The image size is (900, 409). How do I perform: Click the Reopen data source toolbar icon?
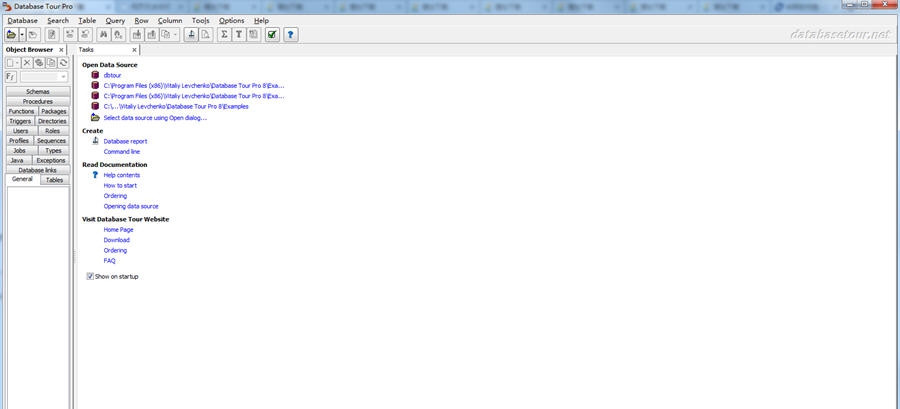[x=33, y=34]
